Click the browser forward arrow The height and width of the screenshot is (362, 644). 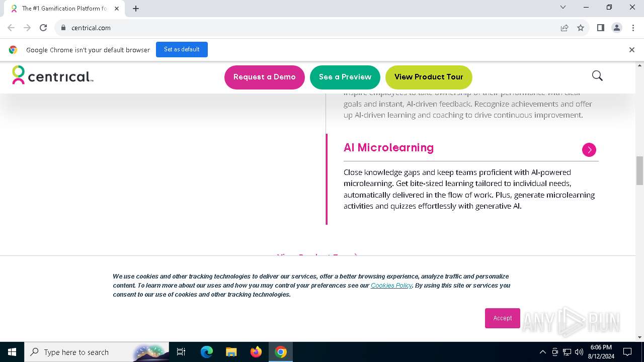click(x=27, y=28)
